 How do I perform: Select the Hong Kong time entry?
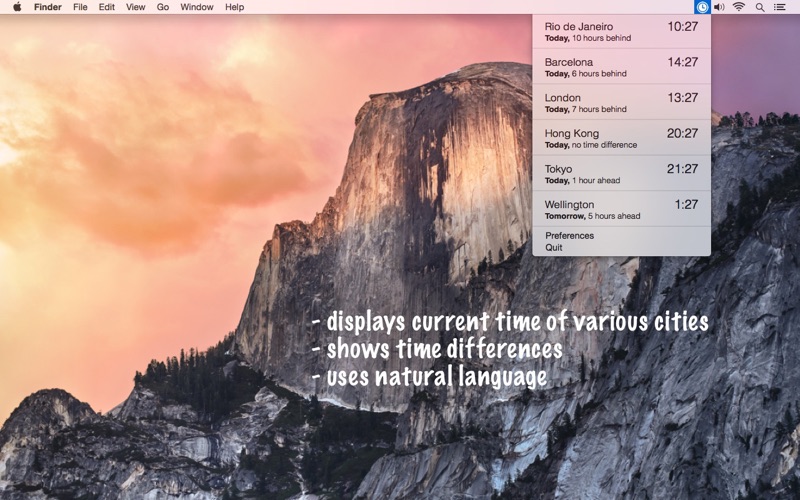[x=621, y=138]
